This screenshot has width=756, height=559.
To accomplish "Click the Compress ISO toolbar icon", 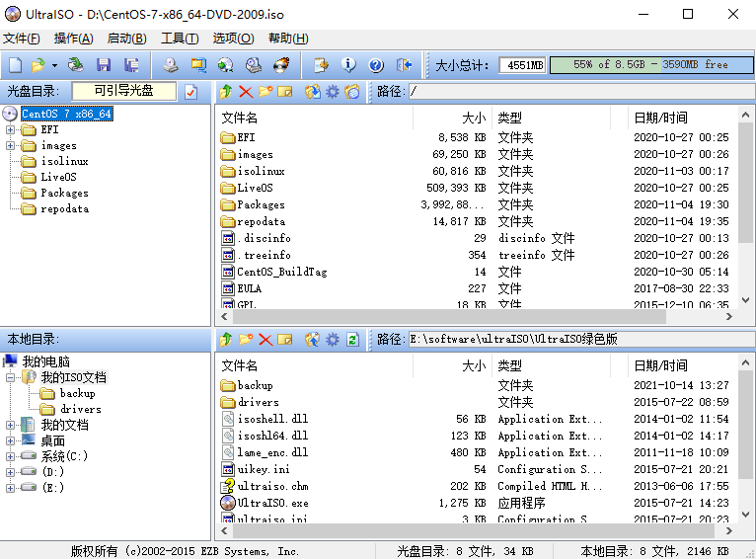I will coord(198,64).
